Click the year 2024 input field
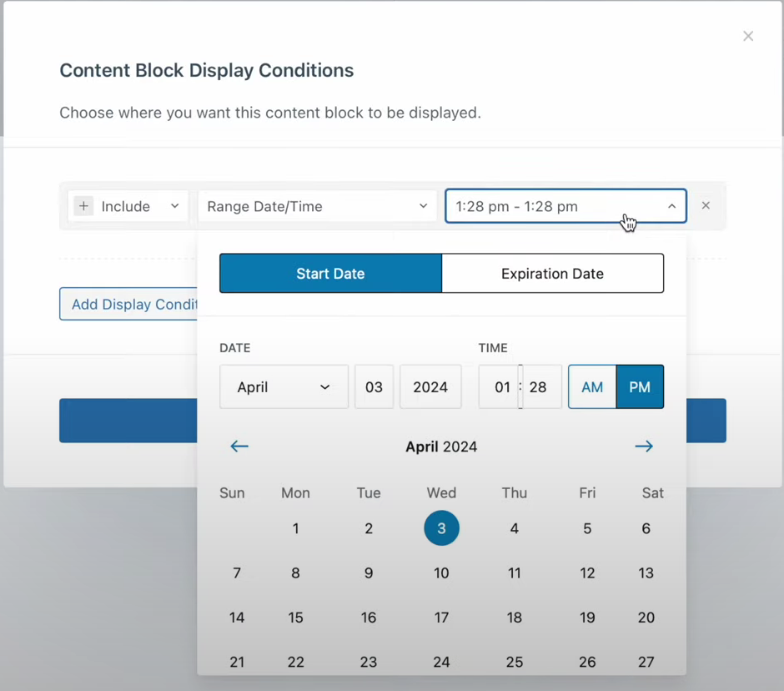The width and height of the screenshot is (784, 691). click(430, 387)
